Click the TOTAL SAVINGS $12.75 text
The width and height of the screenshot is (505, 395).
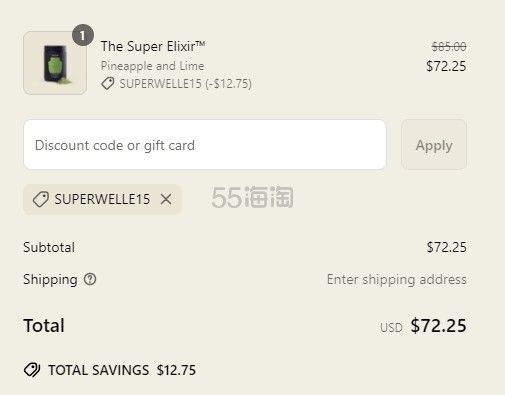point(122,370)
